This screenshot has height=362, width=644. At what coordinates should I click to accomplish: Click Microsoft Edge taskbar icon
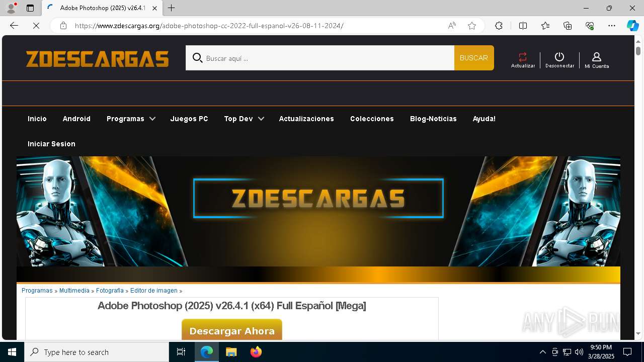tap(207, 352)
